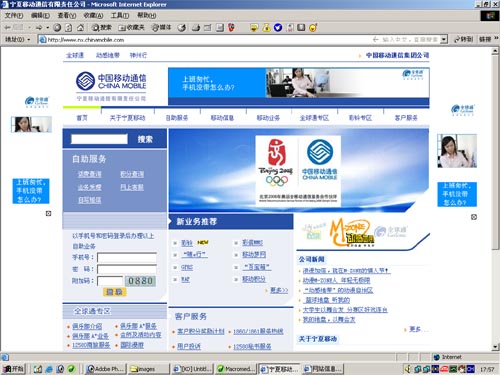Click the Print toolbar icon

(x=196, y=28)
